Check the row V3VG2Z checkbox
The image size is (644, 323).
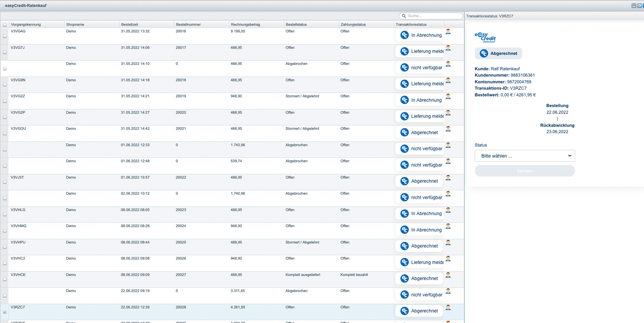[x=5, y=101]
